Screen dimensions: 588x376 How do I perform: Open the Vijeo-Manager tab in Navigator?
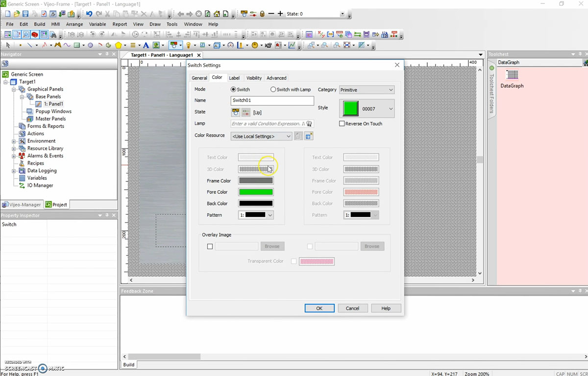coord(22,204)
